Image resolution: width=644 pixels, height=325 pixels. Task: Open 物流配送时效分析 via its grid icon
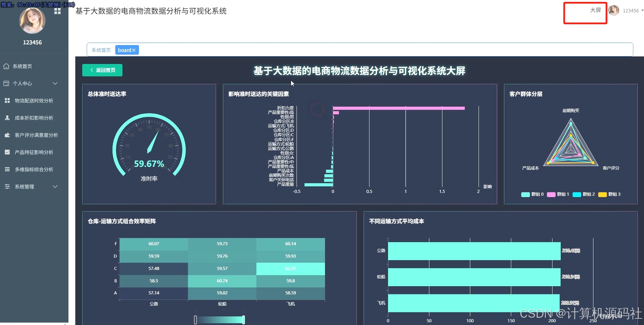point(7,100)
